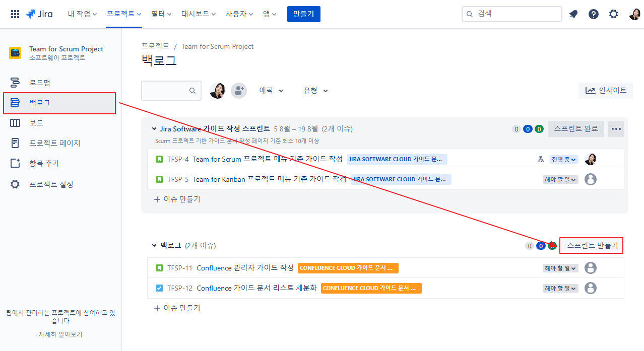Image resolution: width=644 pixels, height=351 pixels.
Task: Click the orange epic label on the TFSP-12 row
Action: (371, 288)
